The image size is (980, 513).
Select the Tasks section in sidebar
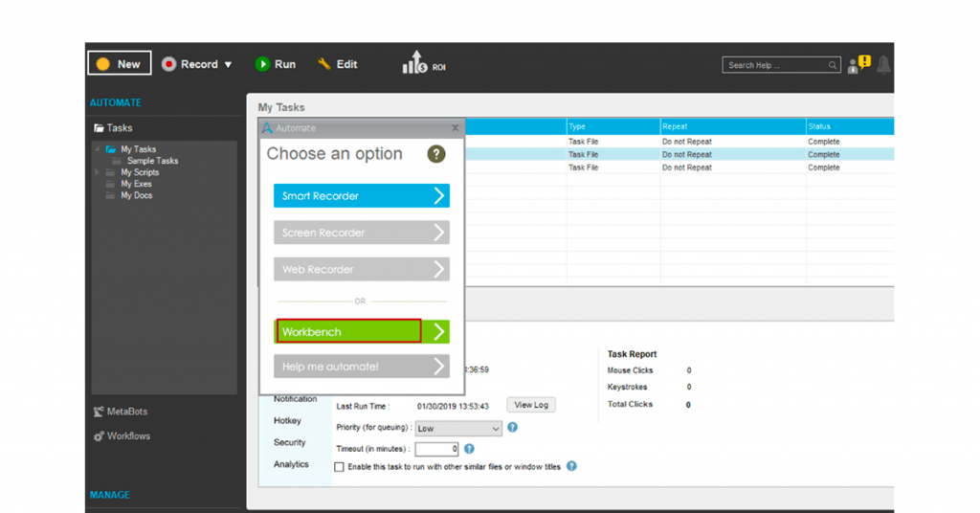[113, 128]
